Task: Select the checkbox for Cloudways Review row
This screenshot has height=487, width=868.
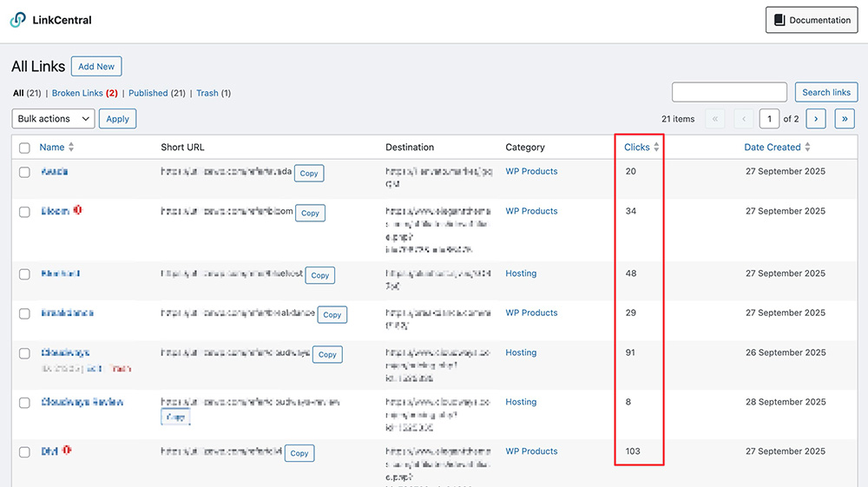Action: [x=24, y=403]
